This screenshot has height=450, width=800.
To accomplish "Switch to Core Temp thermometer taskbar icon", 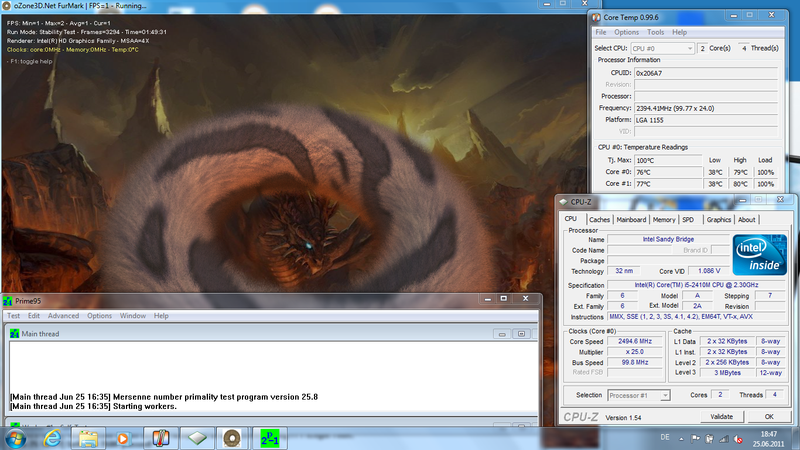I will (x=161, y=438).
